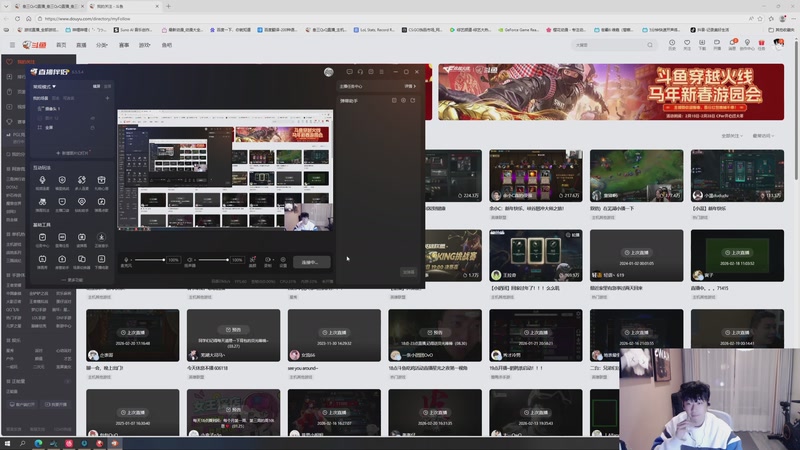Open the stream thumbnail showing 113.3万 viewers
Viewport: 800px width, 450px height.
(737, 176)
